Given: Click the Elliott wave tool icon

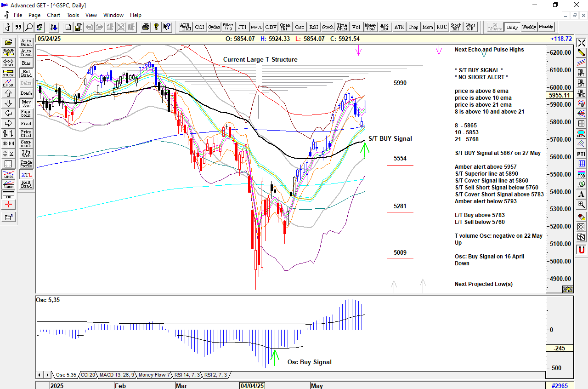Looking at the screenshot, I should (x=8, y=83).
